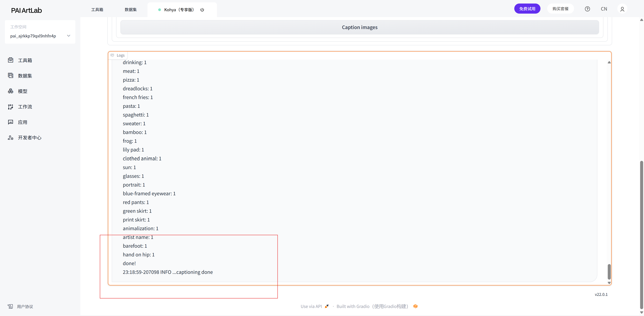Click the Kohya tab power icon
This screenshot has width=644, height=316.
[x=202, y=10]
